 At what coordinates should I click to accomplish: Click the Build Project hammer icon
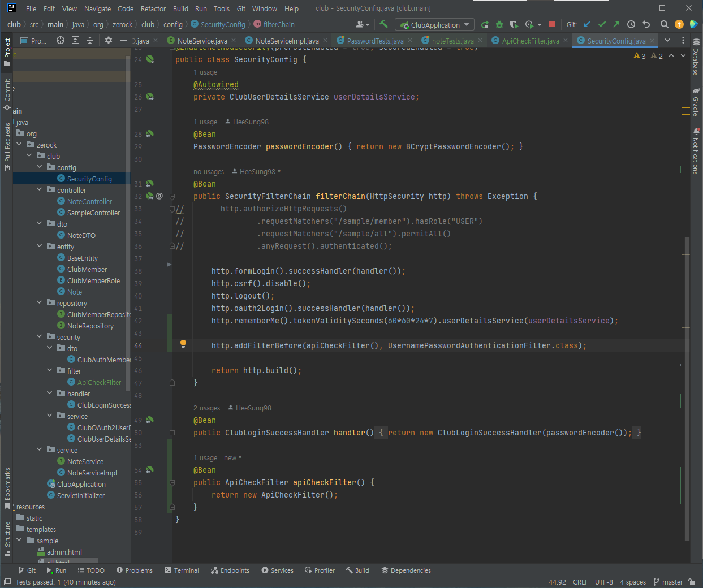pyautogui.click(x=384, y=24)
